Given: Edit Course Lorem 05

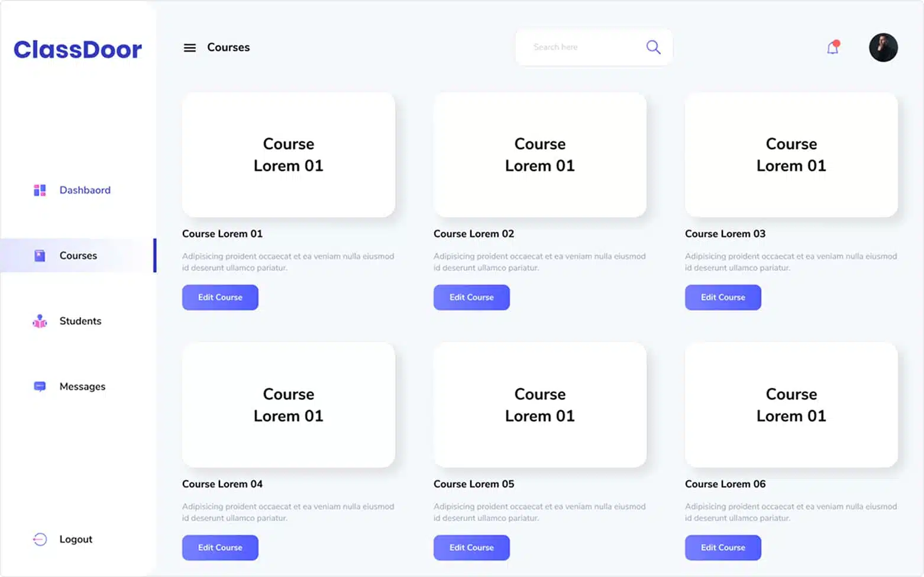Looking at the screenshot, I should [471, 547].
